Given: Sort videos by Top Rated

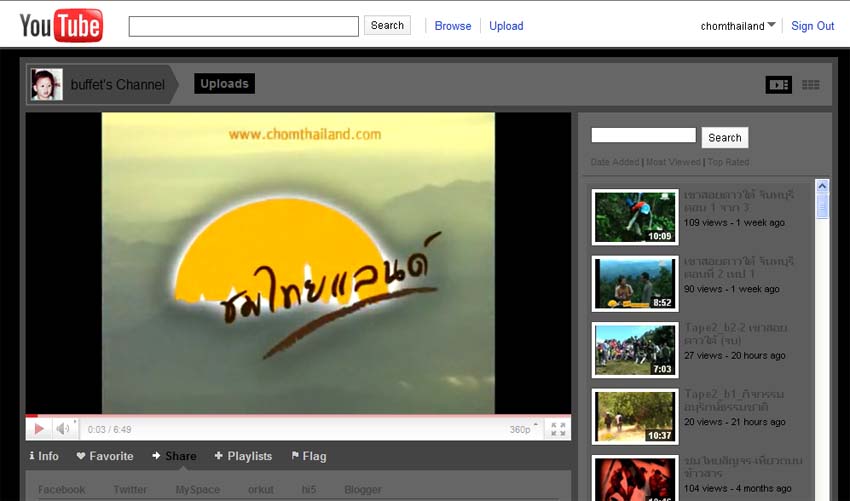Looking at the screenshot, I should coord(728,162).
